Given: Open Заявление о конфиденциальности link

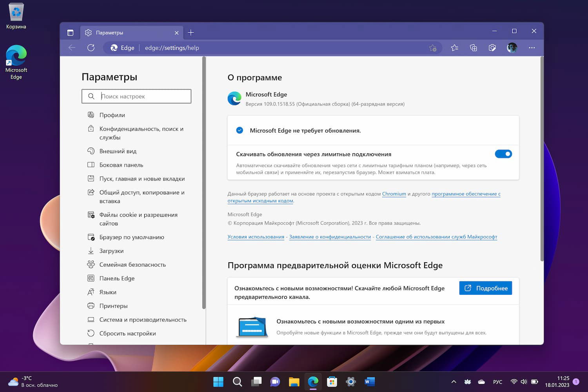Looking at the screenshot, I should click(330, 237).
